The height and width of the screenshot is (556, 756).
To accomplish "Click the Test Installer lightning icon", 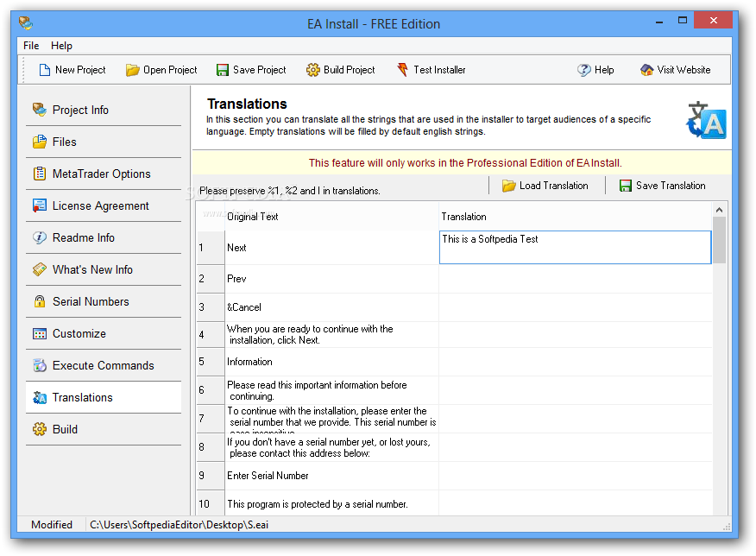I will (402, 70).
